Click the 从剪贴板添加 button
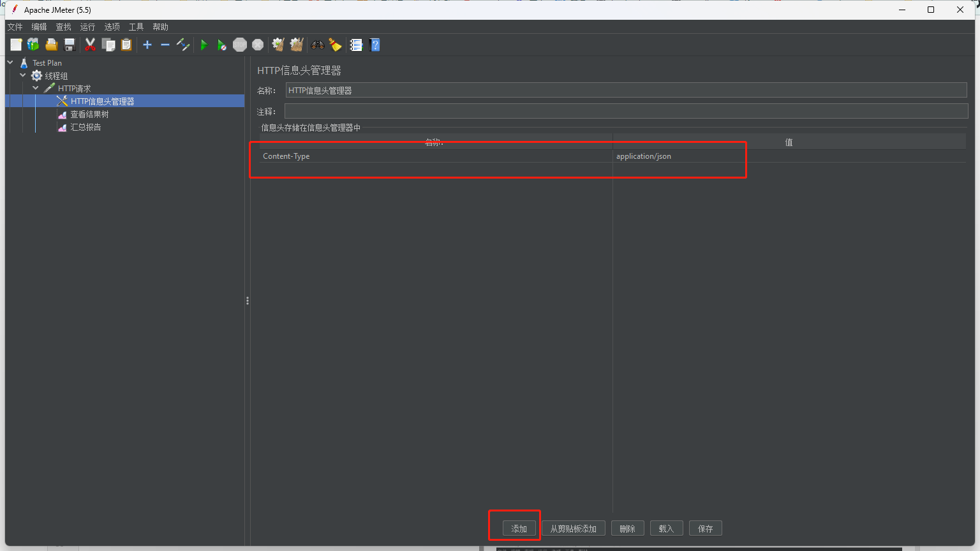 [x=573, y=529]
